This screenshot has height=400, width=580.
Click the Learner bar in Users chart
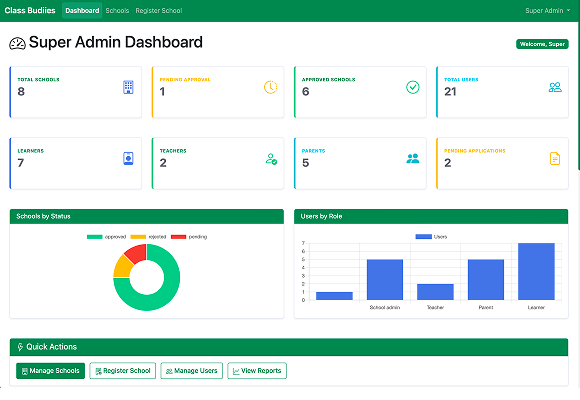(x=536, y=271)
